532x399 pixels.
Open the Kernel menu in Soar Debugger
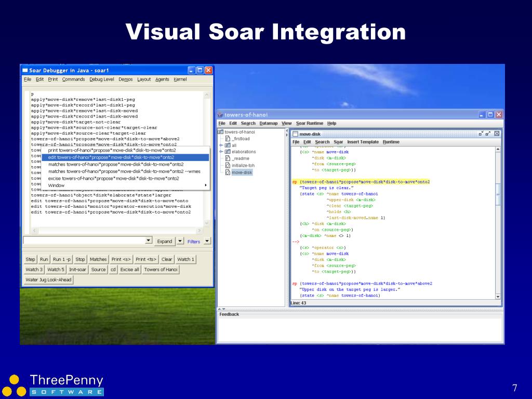click(180, 79)
